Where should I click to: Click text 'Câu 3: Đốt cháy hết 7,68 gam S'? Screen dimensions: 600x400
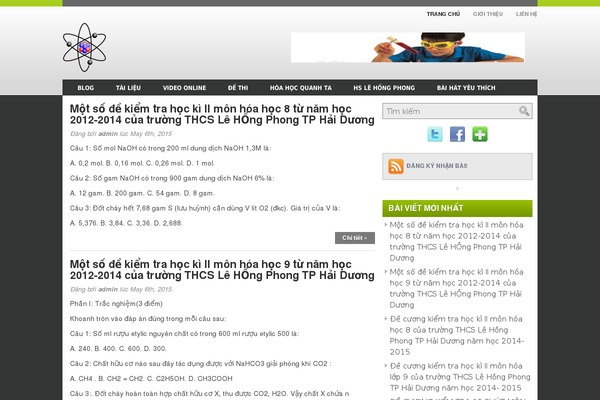point(205,208)
